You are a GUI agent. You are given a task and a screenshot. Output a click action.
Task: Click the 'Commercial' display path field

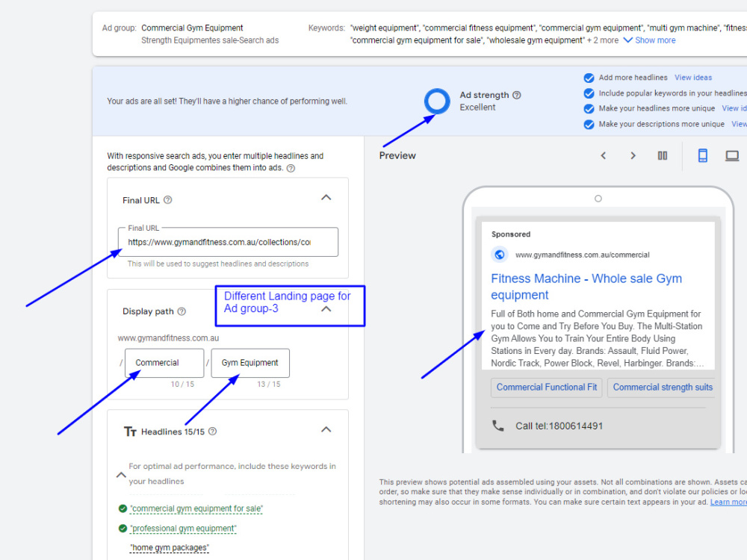pos(164,363)
